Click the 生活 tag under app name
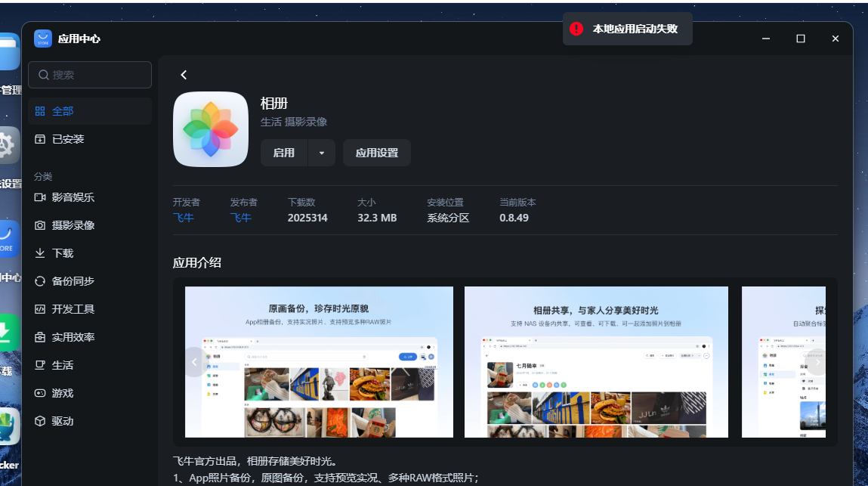 pos(271,122)
